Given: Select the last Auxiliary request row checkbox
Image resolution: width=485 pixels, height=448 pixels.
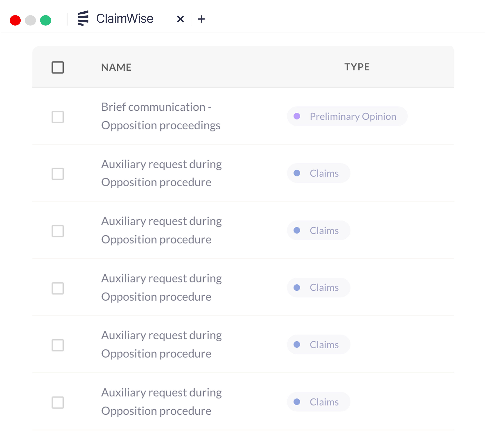Looking at the screenshot, I should [x=58, y=402].
